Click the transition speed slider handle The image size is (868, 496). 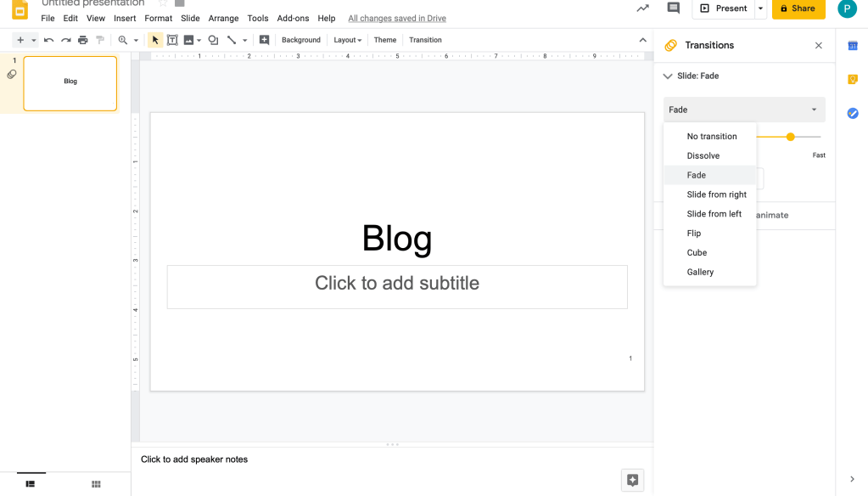791,137
